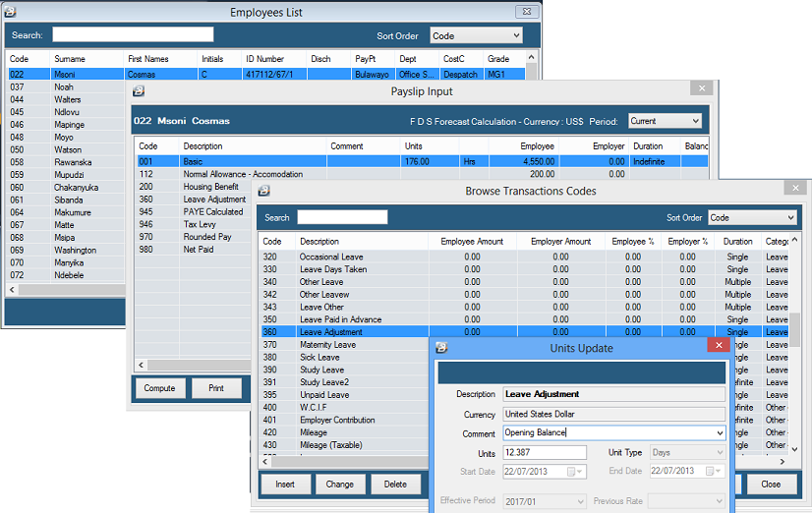This screenshot has width=812, height=513.
Task: Click Surname column header in Employees List
Action: point(86,59)
